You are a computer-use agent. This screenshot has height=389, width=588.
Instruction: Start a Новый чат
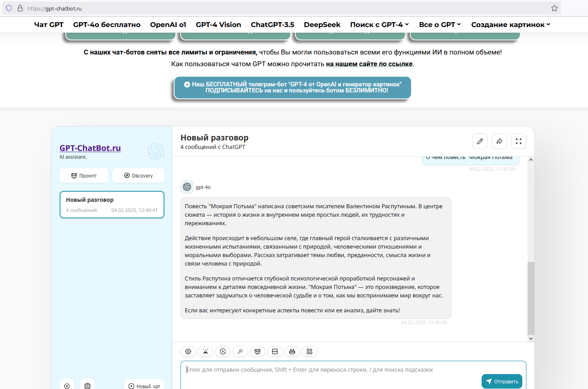tap(144, 386)
